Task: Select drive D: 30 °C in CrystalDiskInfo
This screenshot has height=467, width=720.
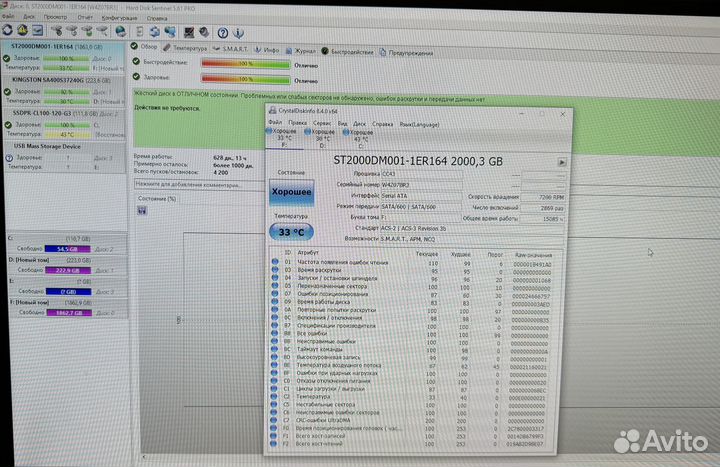Action: pyautogui.click(x=322, y=138)
